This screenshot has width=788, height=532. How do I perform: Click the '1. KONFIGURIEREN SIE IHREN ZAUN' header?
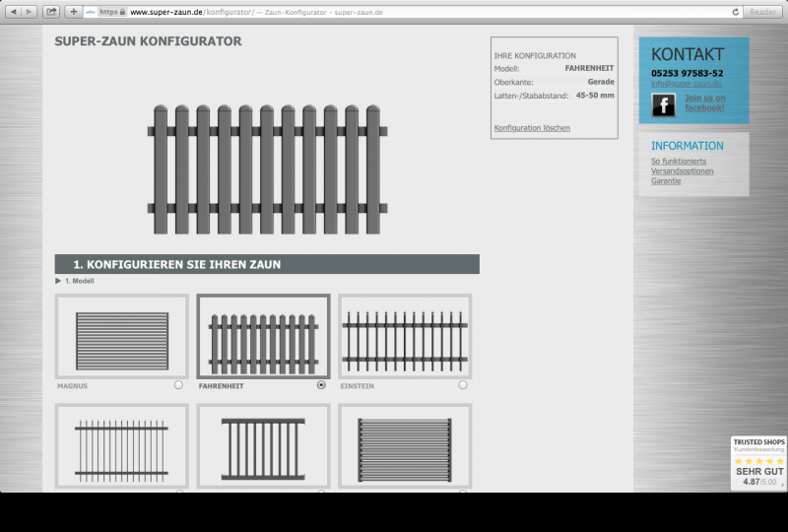pyautogui.click(x=267, y=264)
